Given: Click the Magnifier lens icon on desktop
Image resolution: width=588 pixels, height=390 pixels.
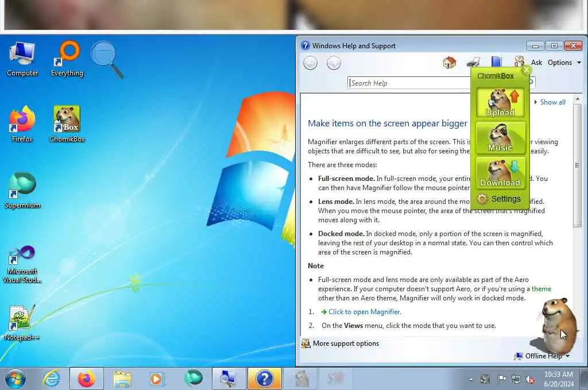Looking at the screenshot, I should 107,59.
